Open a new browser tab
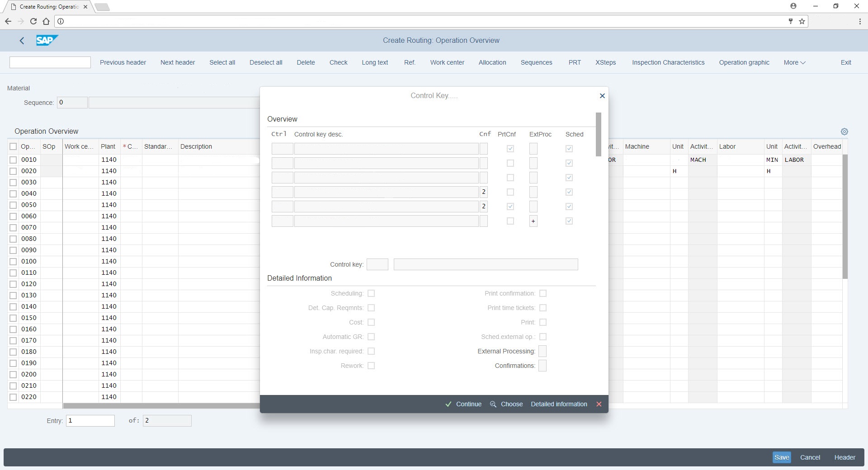This screenshot has width=868, height=470. [102, 7]
